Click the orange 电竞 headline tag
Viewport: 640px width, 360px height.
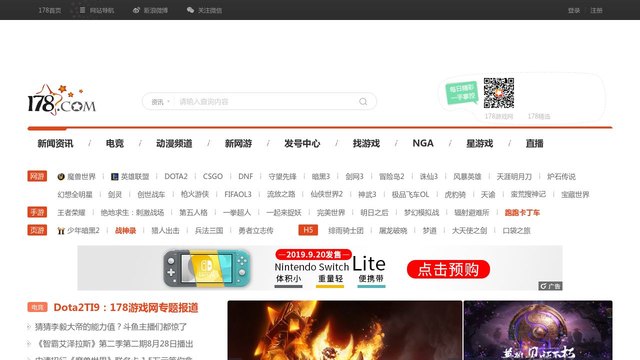click(38, 307)
